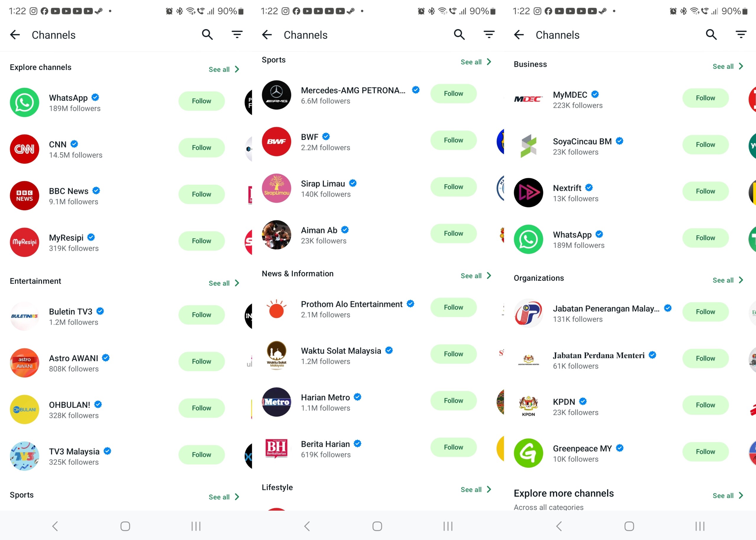The height and width of the screenshot is (540, 756).
Task: Expand See all for Entertainment
Action: pyautogui.click(x=224, y=283)
